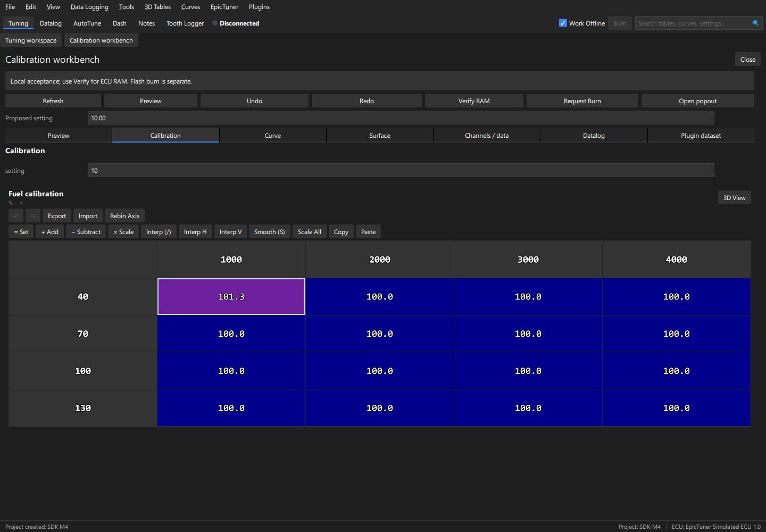
Task: Open the 3D Tables menu
Action: (157, 7)
